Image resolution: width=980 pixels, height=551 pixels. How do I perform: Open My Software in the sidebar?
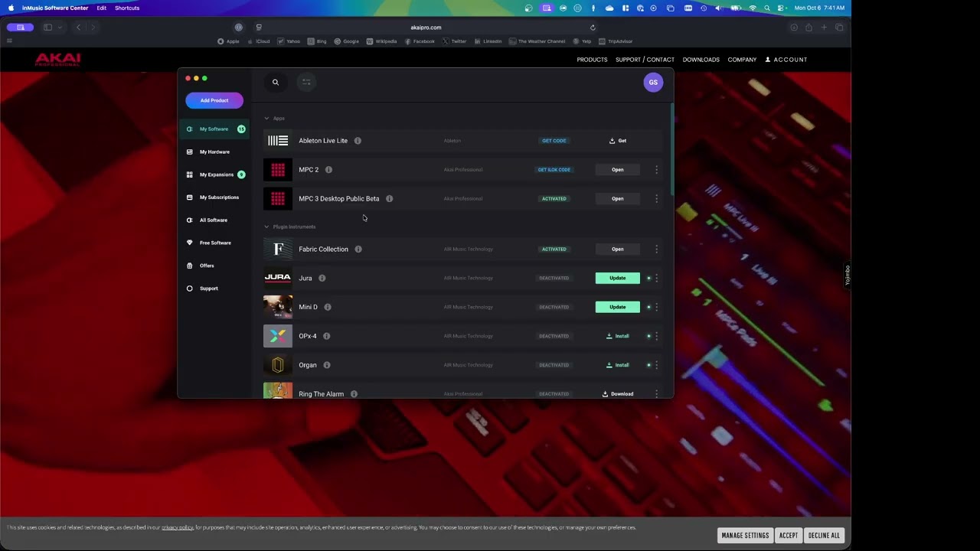[x=214, y=129]
